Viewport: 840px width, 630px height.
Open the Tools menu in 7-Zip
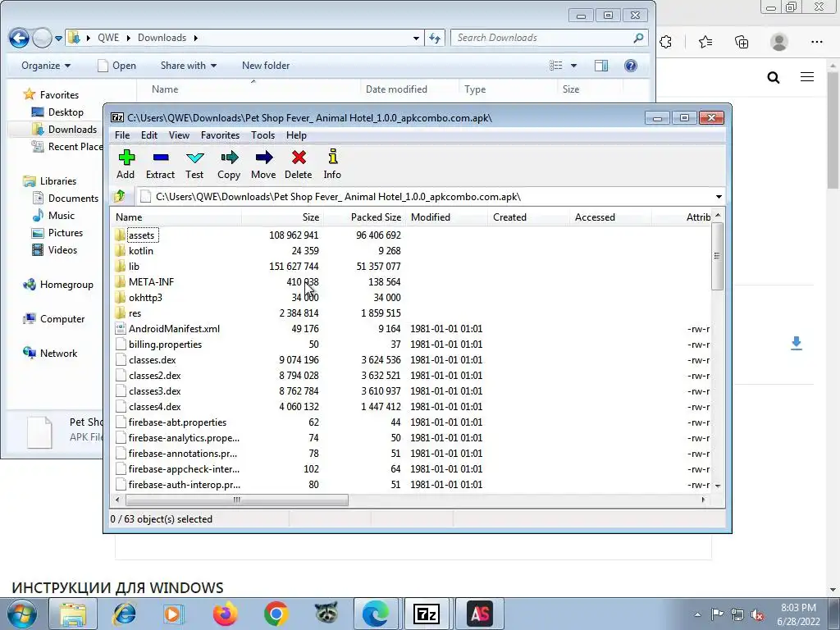coord(262,135)
